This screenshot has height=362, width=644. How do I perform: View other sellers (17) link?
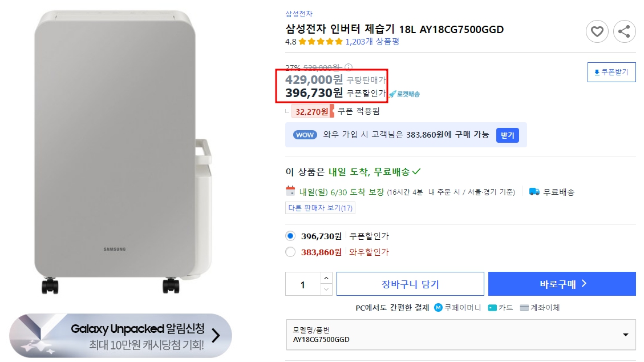pyautogui.click(x=320, y=208)
